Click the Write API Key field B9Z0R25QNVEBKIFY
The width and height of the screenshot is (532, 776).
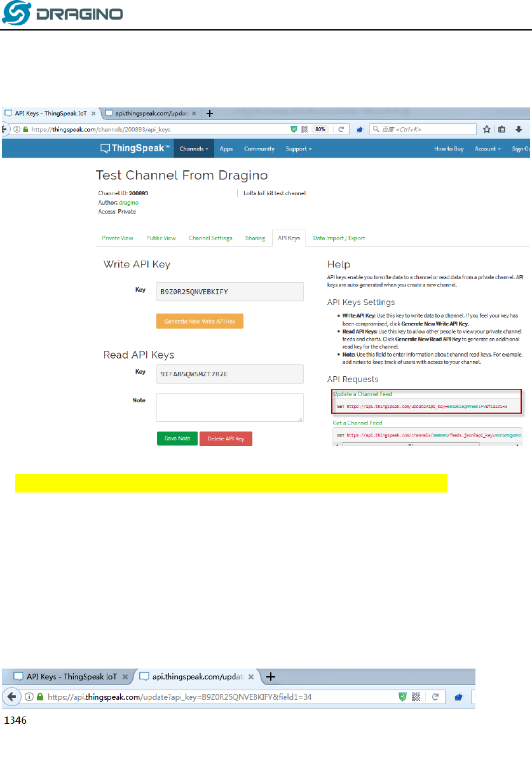pos(230,292)
